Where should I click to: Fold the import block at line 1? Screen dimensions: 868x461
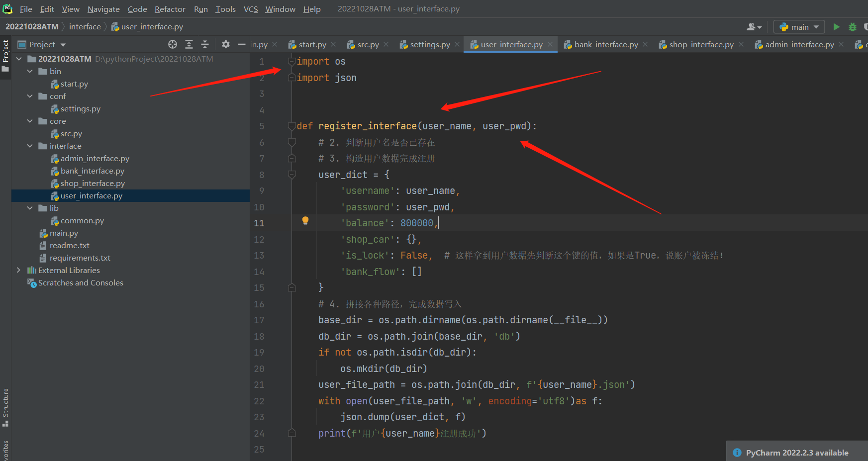[x=292, y=62]
